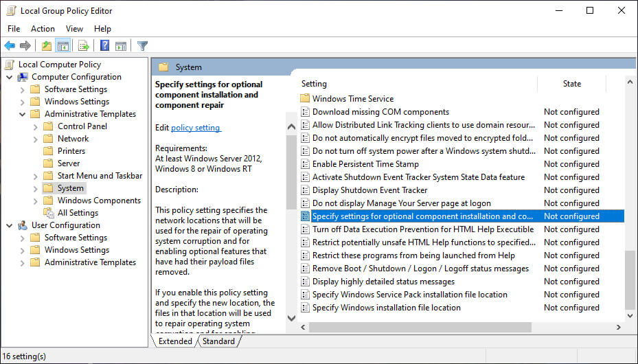The image size is (638, 364).
Task: Click the System folder icon in header
Action: 163,67
